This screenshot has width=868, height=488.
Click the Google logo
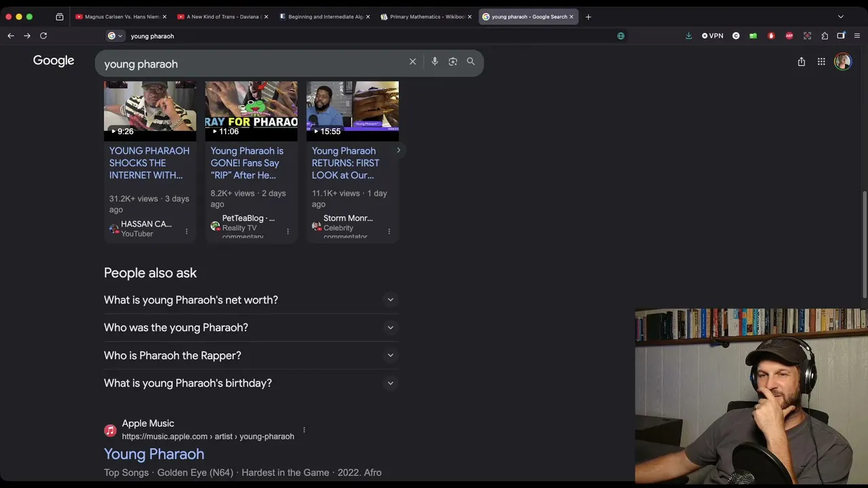[x=54, y=61]
